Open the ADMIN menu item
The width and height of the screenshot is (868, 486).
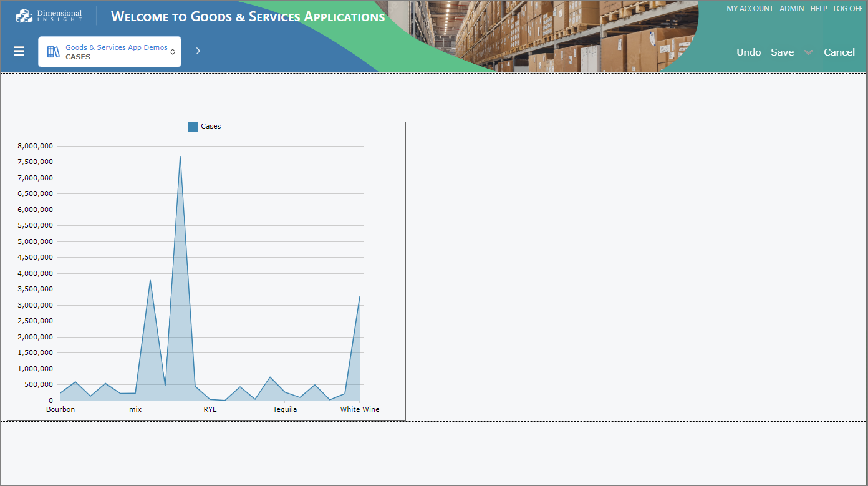point(791,9)
